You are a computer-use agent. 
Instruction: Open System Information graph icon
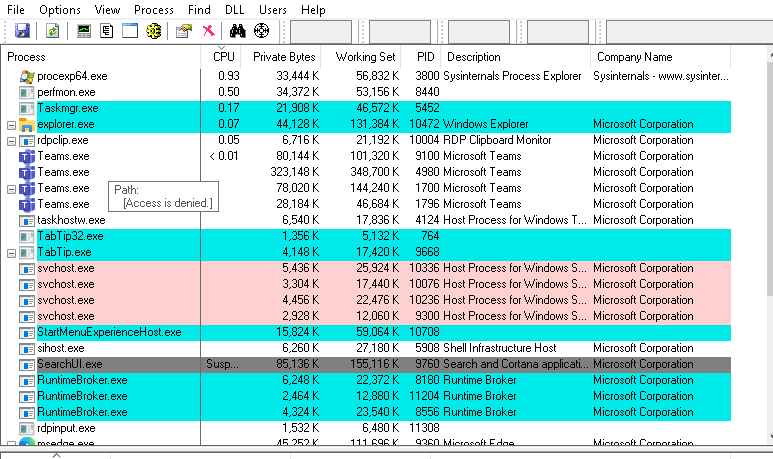(84, 31)
